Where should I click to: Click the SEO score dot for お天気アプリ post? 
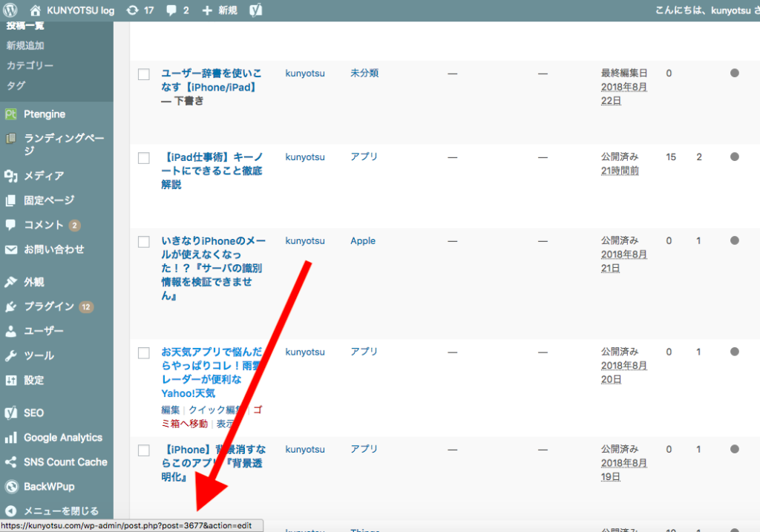click(x=734, y=352)
